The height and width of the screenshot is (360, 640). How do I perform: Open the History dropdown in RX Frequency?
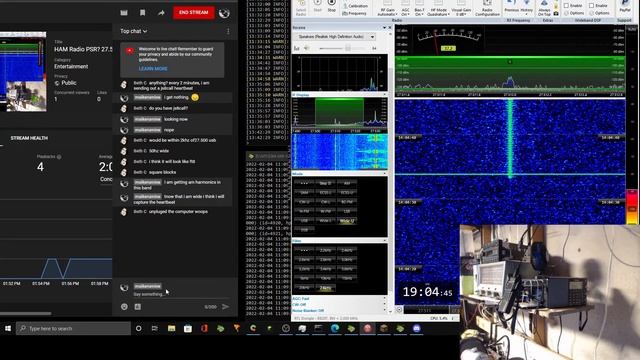527,8
